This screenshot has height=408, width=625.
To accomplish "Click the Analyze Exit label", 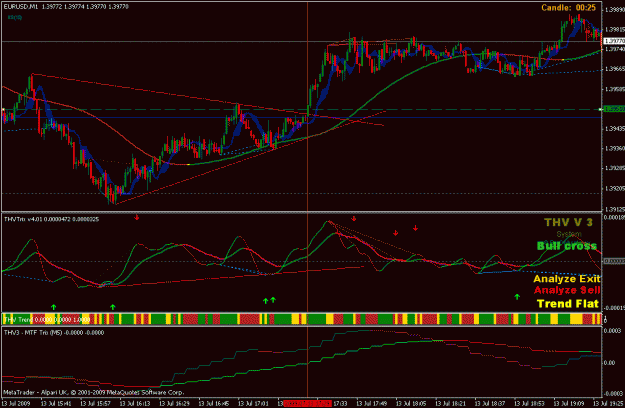I will pos(566,279).
